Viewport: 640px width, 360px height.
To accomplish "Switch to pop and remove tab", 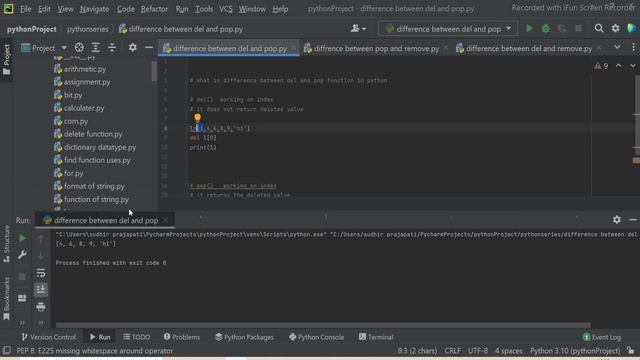I will 376,49.
